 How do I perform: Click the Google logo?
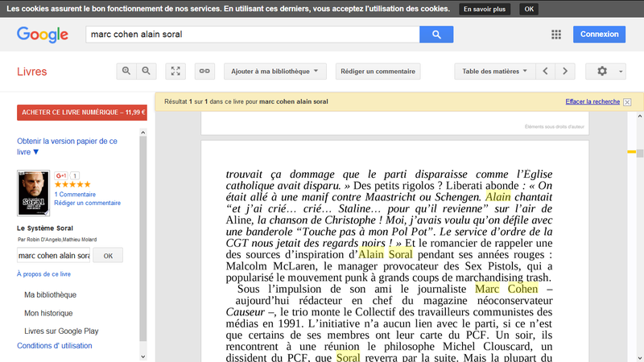point(43,35)
